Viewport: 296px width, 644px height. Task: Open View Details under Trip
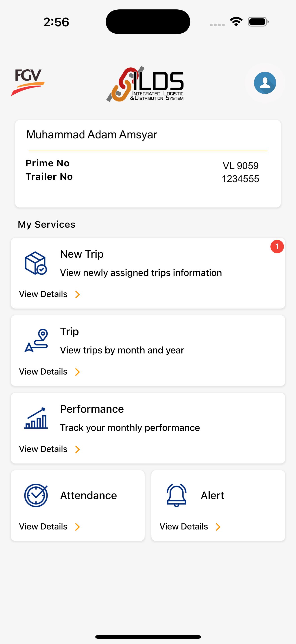pos(43,371)
